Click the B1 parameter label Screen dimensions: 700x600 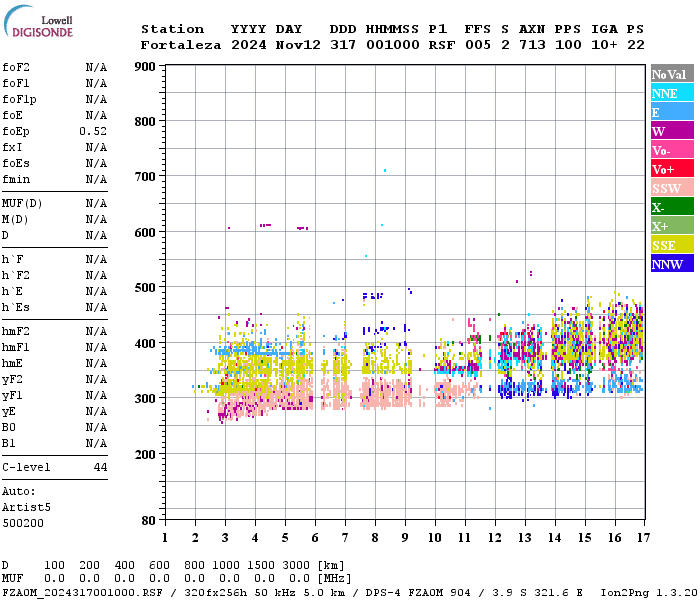pyautogui.click(x=8, y=444)
